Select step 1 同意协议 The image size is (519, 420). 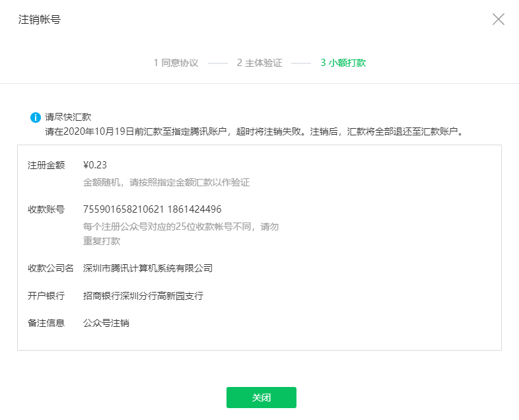(x=176, y=63)
